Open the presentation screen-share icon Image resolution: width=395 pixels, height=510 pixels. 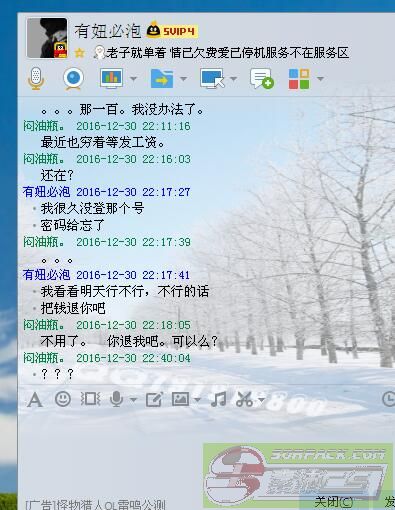click(x=111, y=79)
